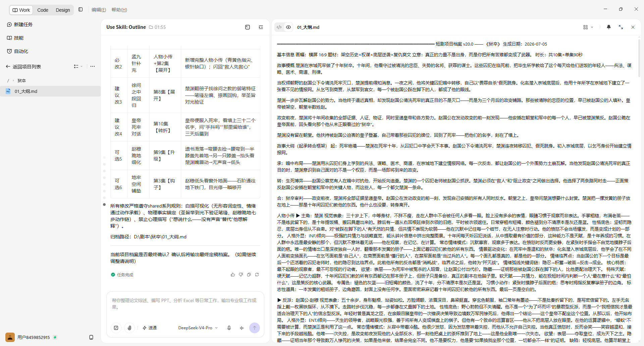Toggle the sidebar panel icon
Viewport: 644px width, 346px height.
[80, 10]
